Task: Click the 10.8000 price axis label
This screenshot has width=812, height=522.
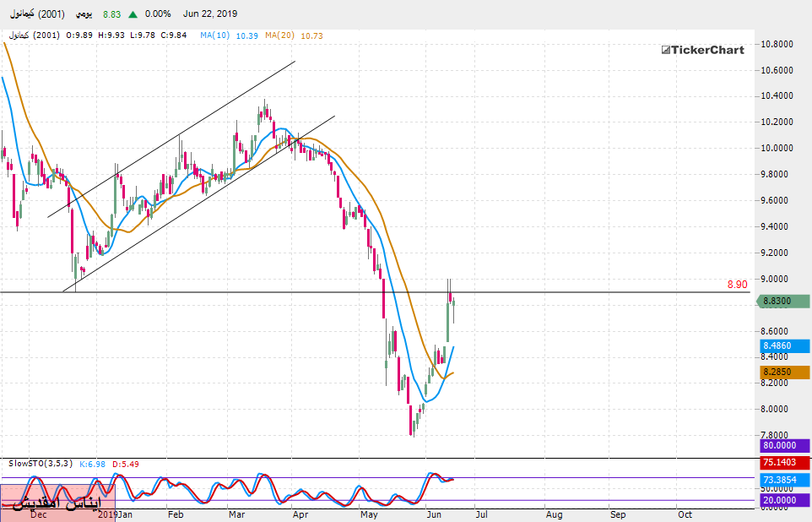Action: coord(777,44)
